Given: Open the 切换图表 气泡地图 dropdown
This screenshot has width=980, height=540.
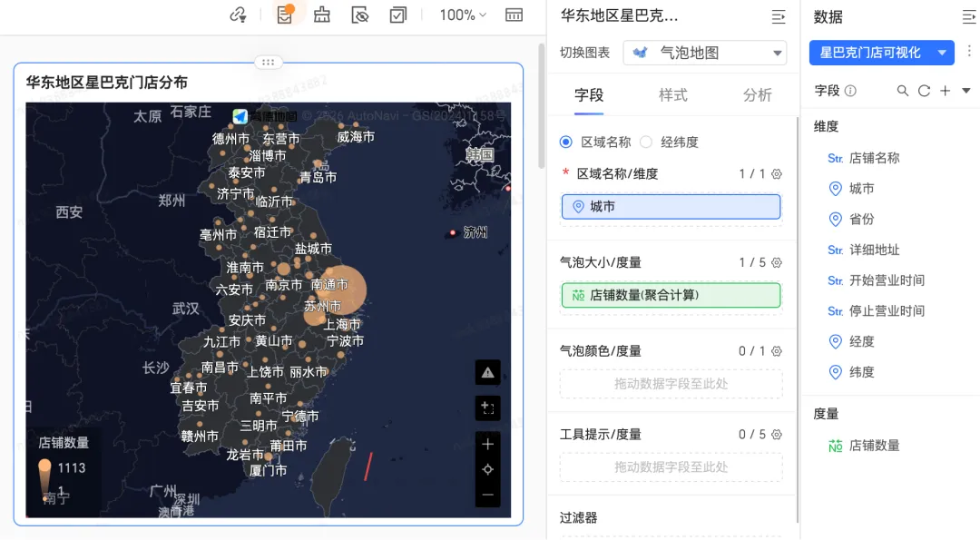Looking at the screenshot, I should coord(704,54).
